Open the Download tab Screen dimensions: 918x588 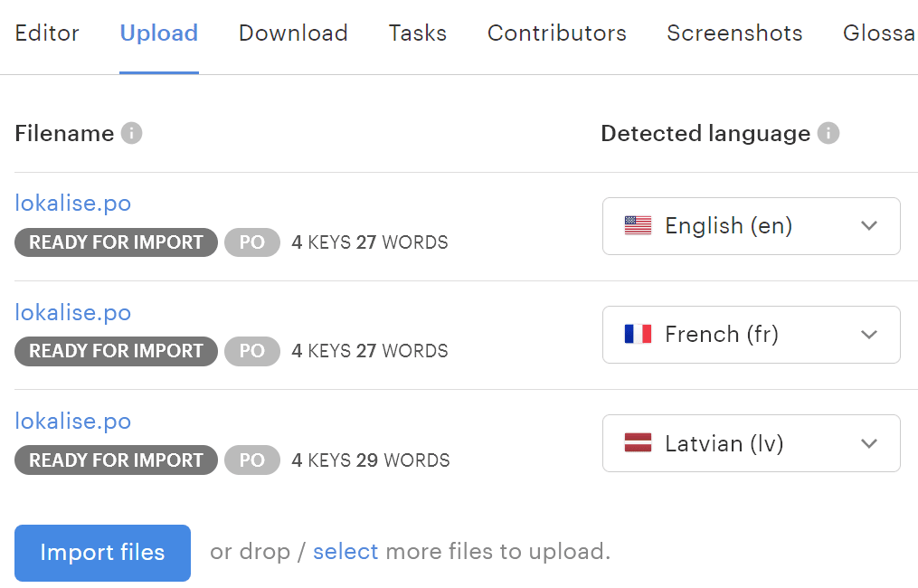(293, 33)
